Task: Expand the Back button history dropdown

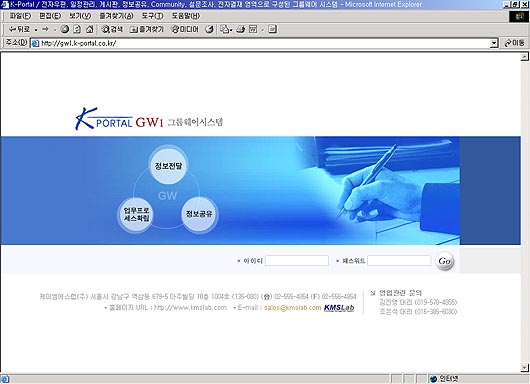Action: 36,30
